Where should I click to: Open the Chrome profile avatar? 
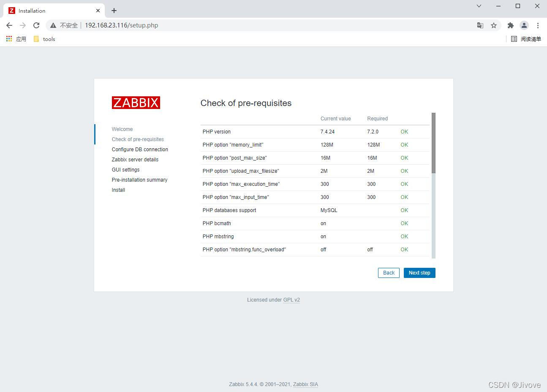coord(524,25)
